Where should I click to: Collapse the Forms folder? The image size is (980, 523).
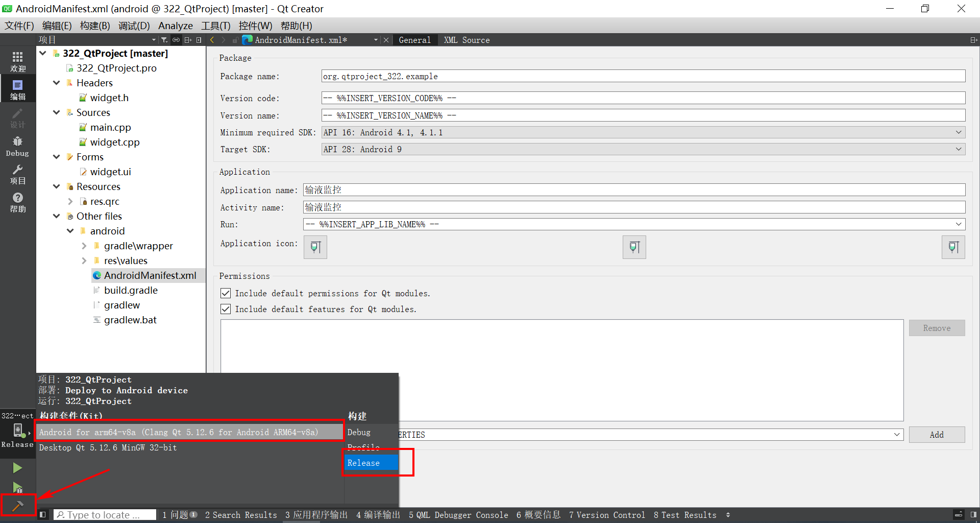point(57,157)
